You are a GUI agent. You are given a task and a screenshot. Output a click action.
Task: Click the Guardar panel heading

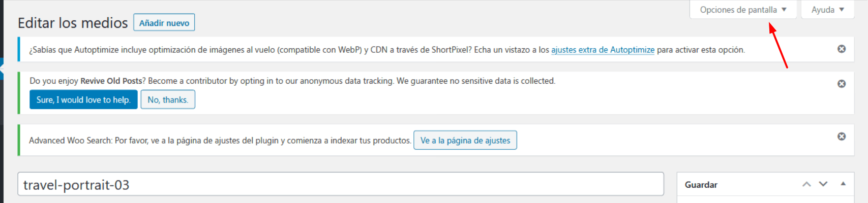[701, 185]
